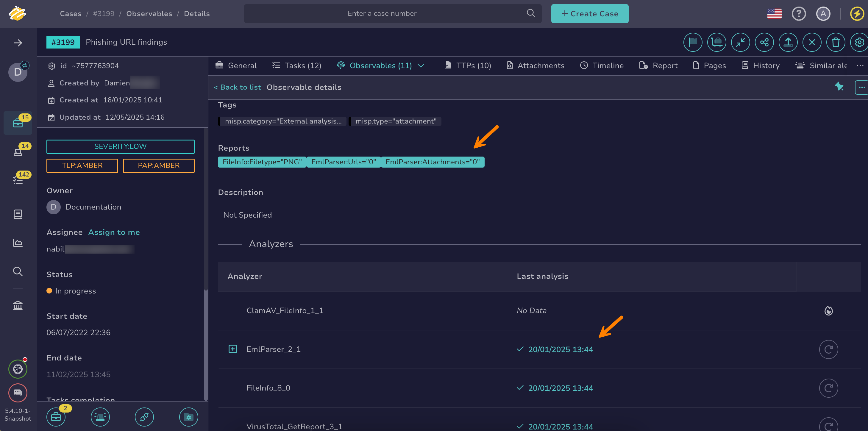
Task: Open knowledge base book icon
Action: (18, 214)
